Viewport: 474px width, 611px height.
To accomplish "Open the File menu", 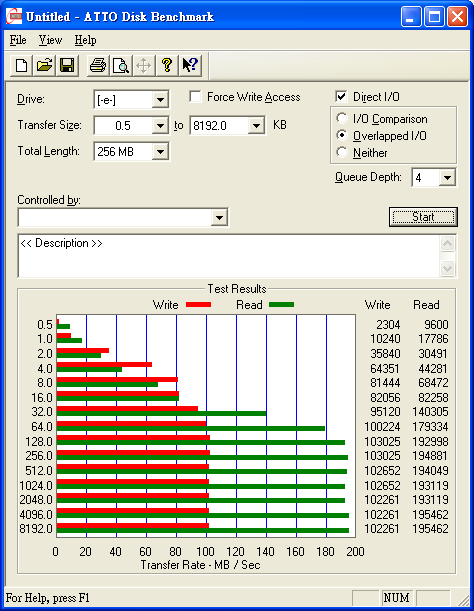I will tap(18, 40).
